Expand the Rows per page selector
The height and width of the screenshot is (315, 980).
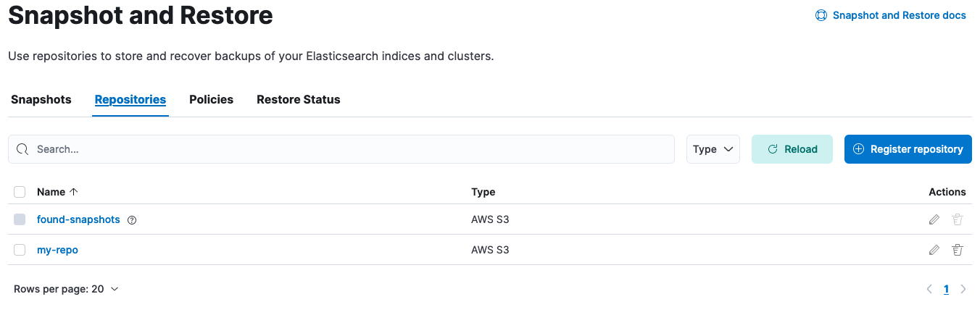click(x=66, y=289)
